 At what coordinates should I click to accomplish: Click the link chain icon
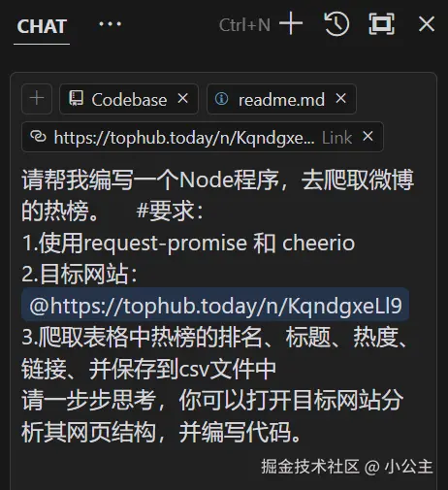pos(38,136)
